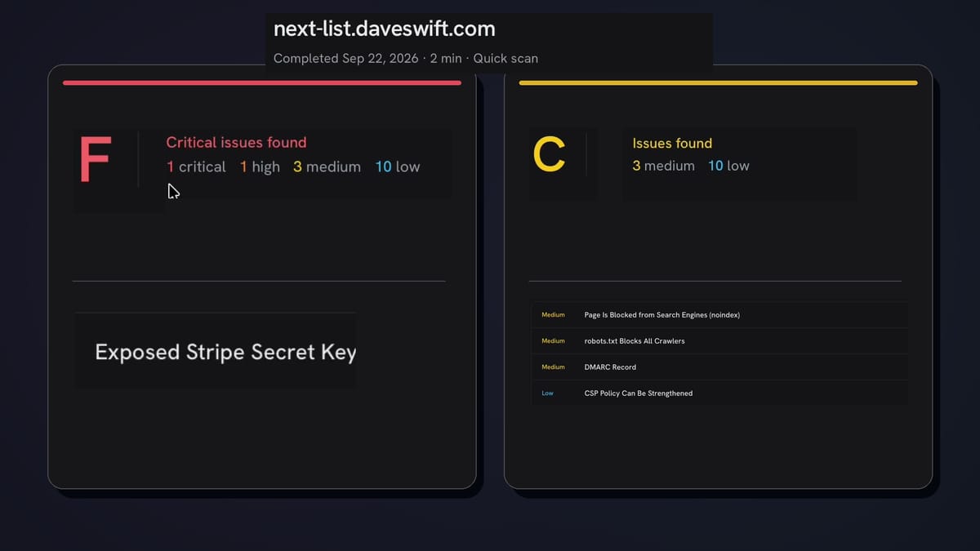Open the robots.txt Blocks All Crawlers issue
The height and width of the screenshot is (551, 980).
719,341
